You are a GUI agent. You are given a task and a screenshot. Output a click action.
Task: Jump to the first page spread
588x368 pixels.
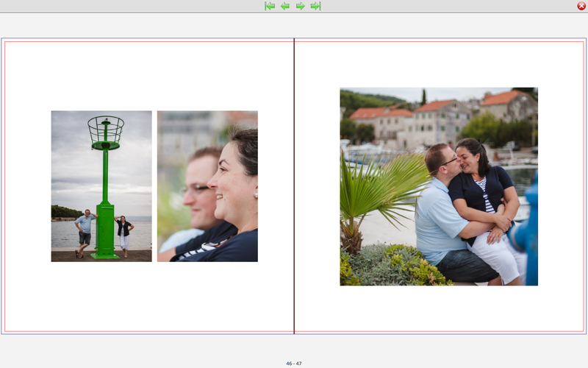pos(270,6)
